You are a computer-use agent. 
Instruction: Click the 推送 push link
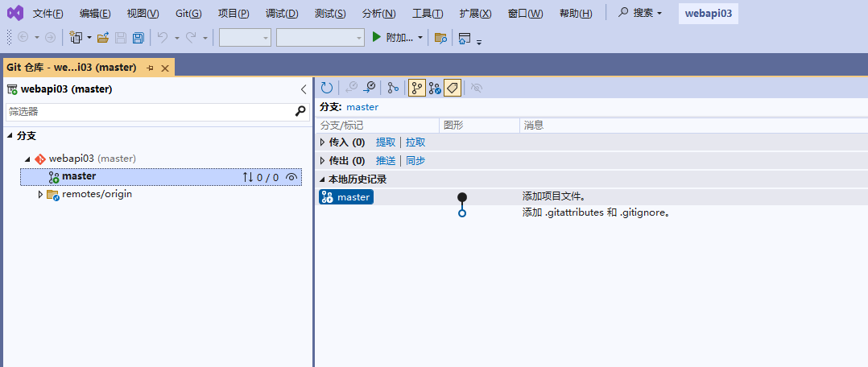point(386,160)
